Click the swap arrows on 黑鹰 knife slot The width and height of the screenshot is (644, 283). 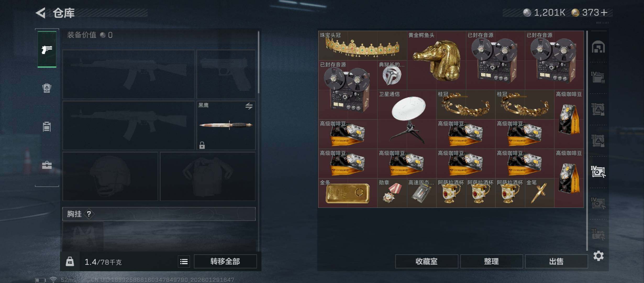coord(249,106)
